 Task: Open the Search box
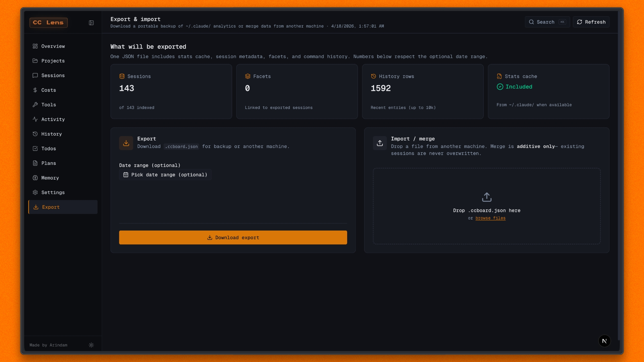(547, 22)
